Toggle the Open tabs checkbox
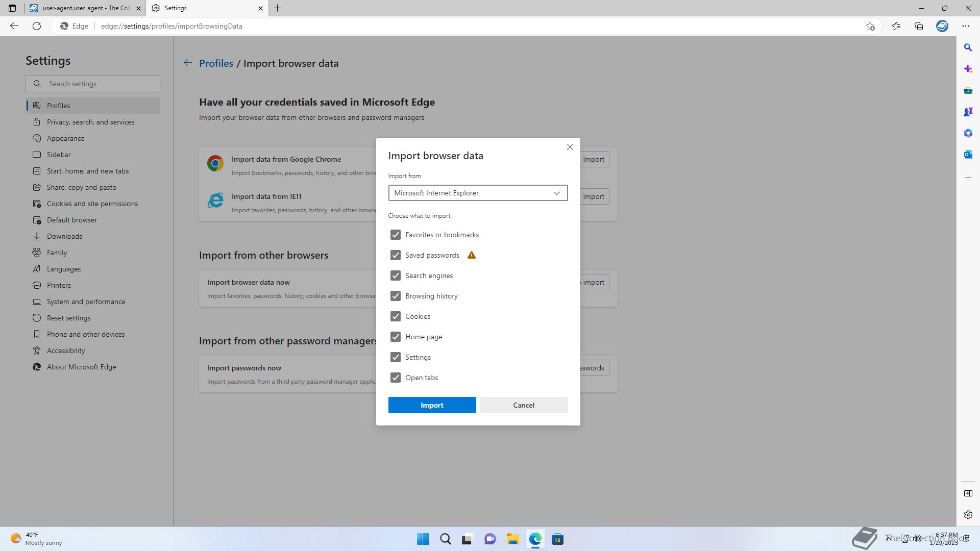980x551 pixels. pyautogui.click(x=396, y=378)
